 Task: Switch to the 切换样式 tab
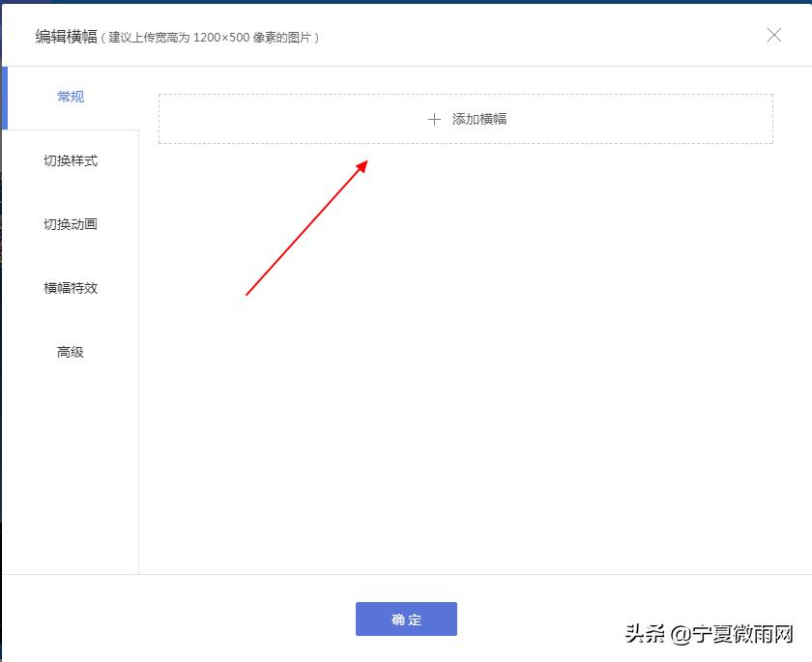[69, 160]
